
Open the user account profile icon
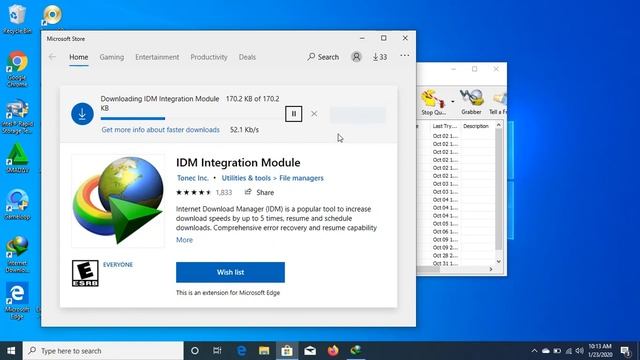356,57
